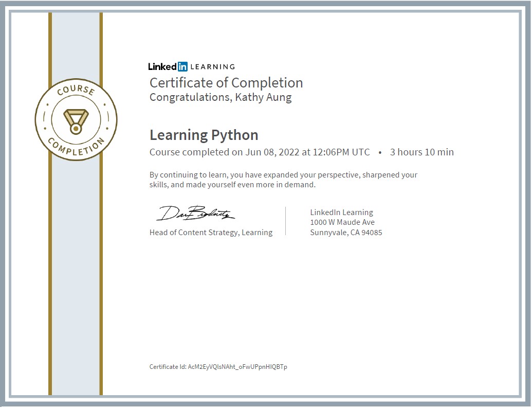This screenshot has width=532, height=408.
Task: Click the light blue vertical ribbon stripe
Action: point(76,272)
